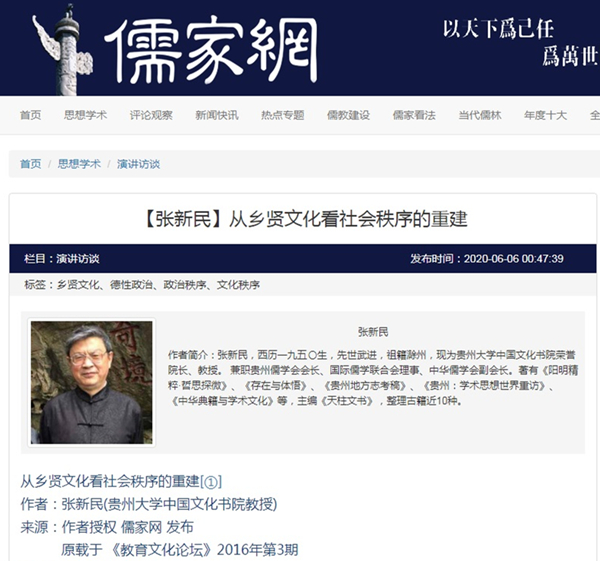This screenshot has width=600, height=561.
Task: Open the author portrait photo of 张新民
Action: click(x=91, y=383)
